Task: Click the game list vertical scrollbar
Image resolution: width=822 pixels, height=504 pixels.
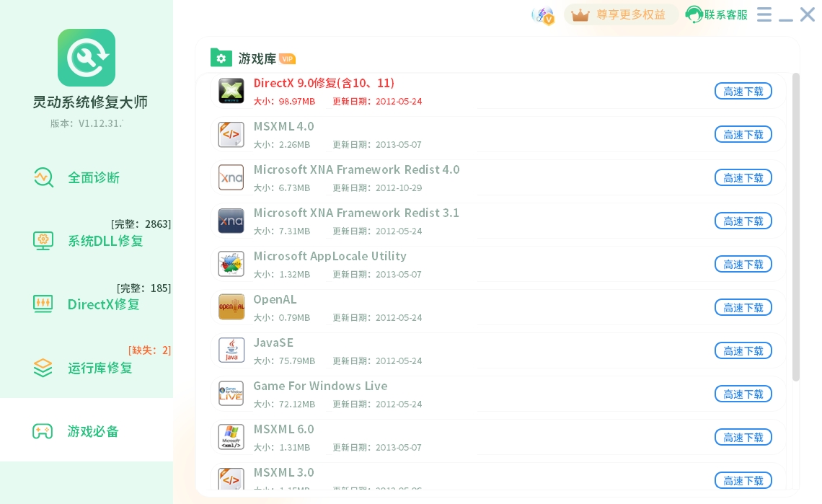Action: pos(796,227)
